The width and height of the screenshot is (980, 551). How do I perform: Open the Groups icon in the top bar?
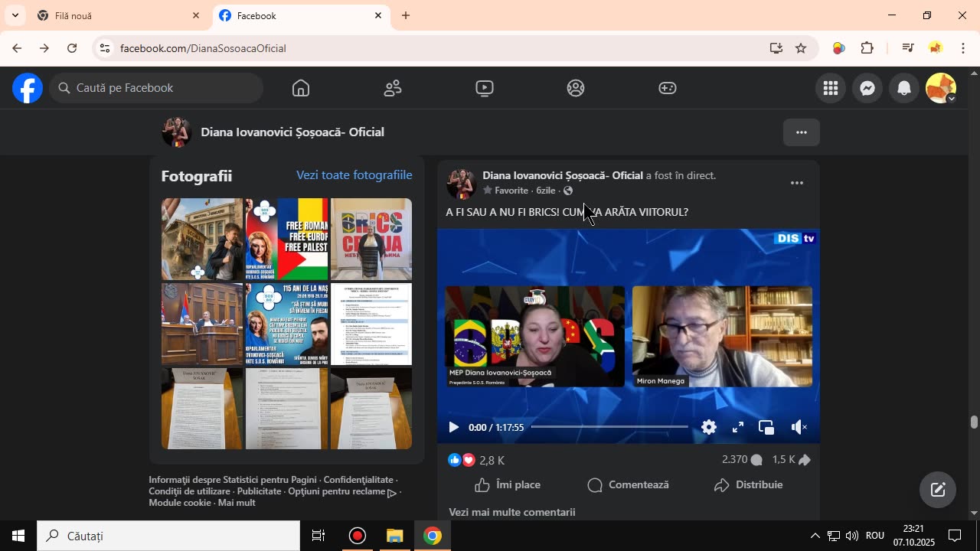576,88
